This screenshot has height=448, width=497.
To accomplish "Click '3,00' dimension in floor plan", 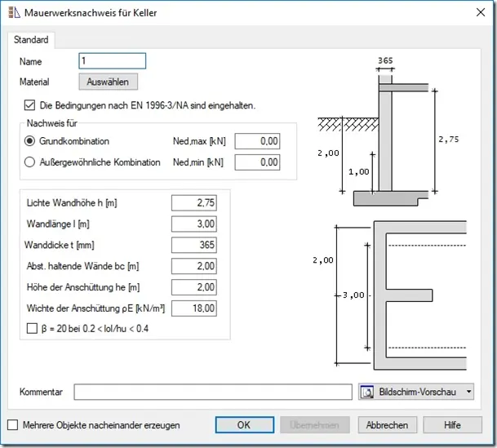I will click(x=353, y=295).
